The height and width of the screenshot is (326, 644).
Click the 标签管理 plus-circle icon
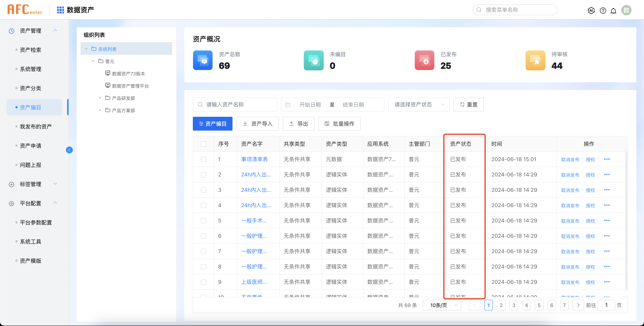pos(11,184)
